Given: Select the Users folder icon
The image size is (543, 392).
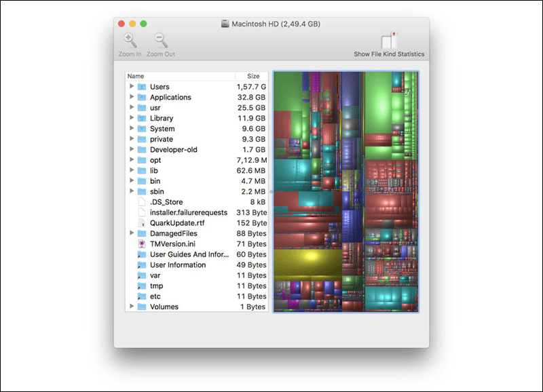Looking at the screenshot, I should coord(143,87).
